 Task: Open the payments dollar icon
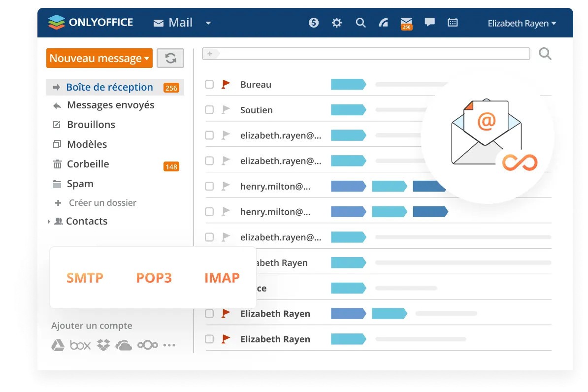[314, 23]
